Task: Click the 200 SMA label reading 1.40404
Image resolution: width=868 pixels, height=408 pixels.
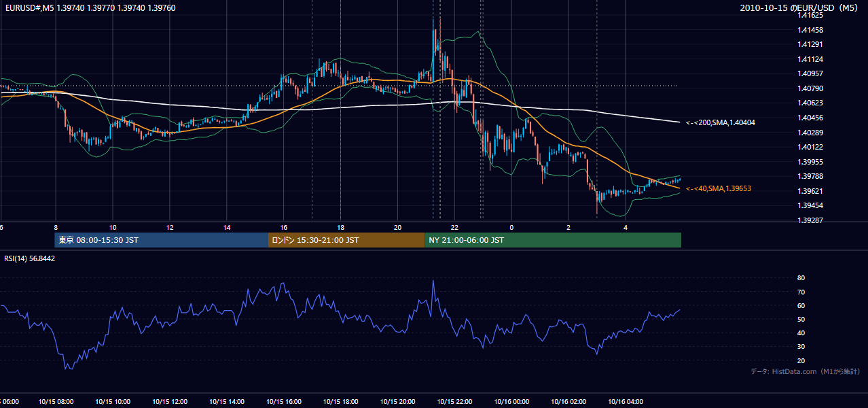Action: click(721, 122)
